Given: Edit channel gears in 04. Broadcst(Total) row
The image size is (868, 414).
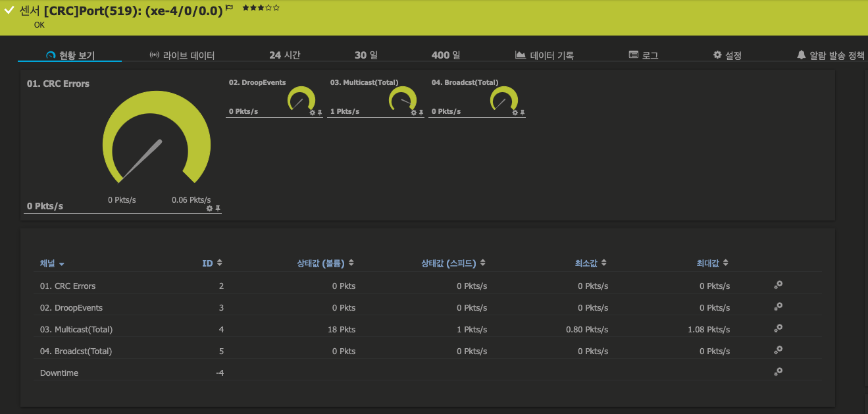Looking at the screenshot, I should (778, 350).
